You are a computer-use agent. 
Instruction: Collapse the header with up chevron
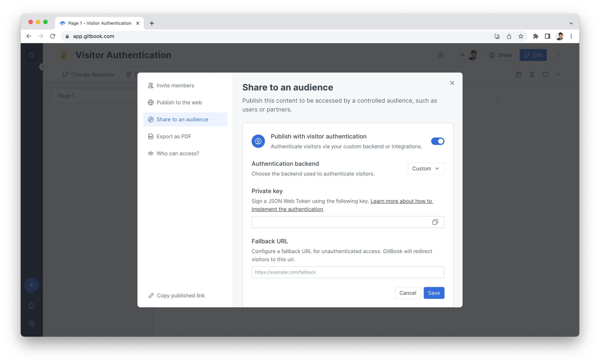pyautogui.click(x=558, y=75)
